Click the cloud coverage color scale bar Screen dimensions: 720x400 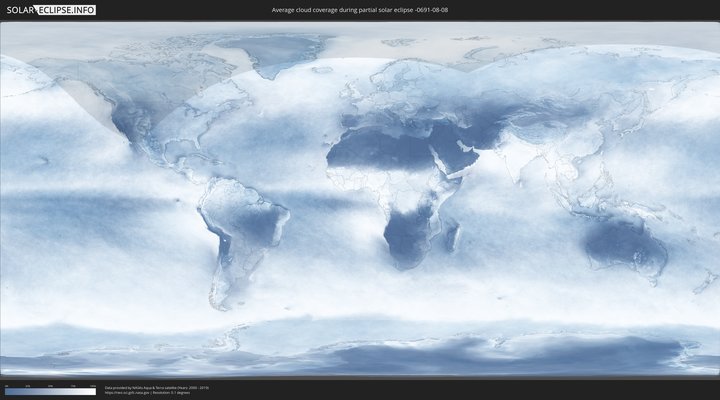click(51, 392)
